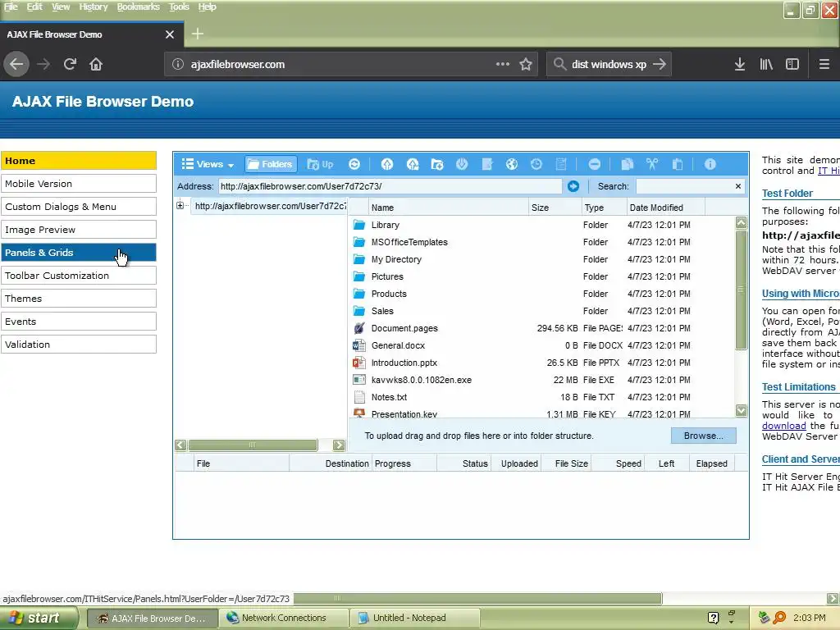The width and height of the screenshot is (840, 630).
Task: Open the browser Tools menu
Action: pos(179,7)
